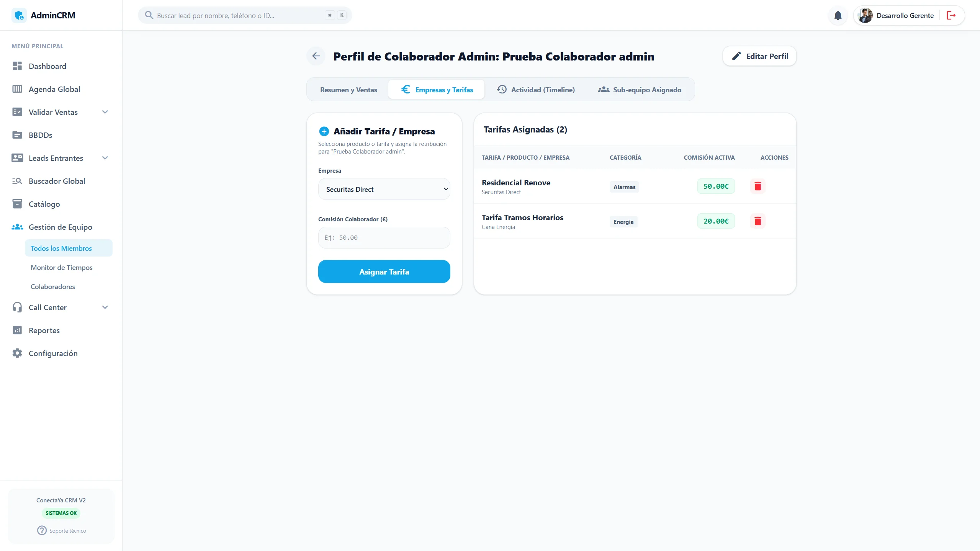This screenshot has height=551, width=980.
Task: Click the logout icon in the header
Action: click(x=951, y=15)
